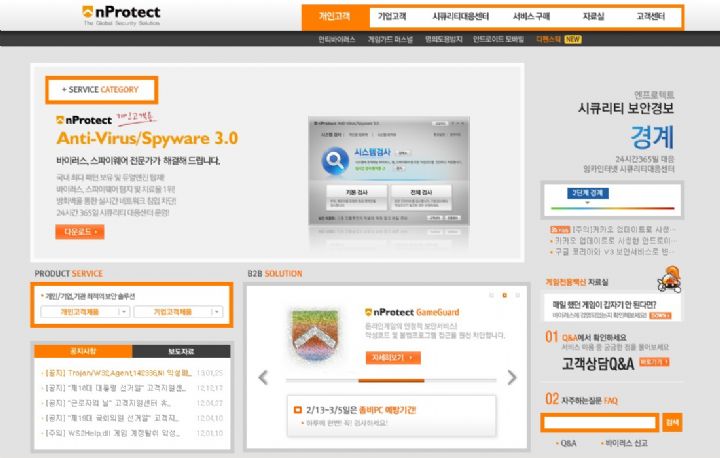Click the nProtect logo in the header

[121, 15]
